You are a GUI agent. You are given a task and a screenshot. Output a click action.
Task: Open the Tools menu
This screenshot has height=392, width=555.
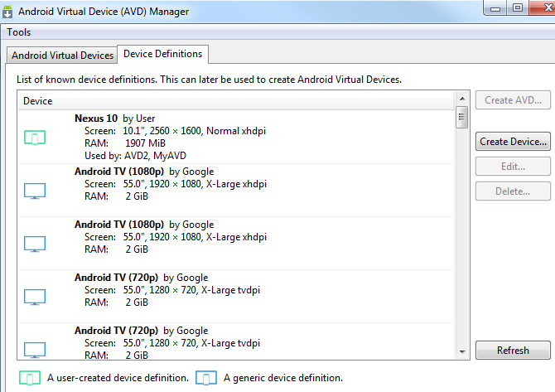point(19,32)
